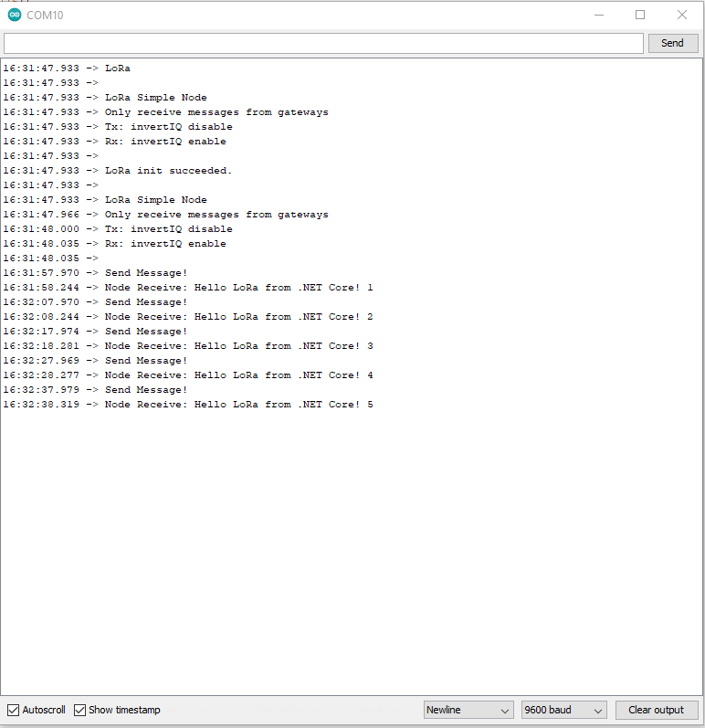
Task: Close the COM10 serial monitor window
Action: 681,16
